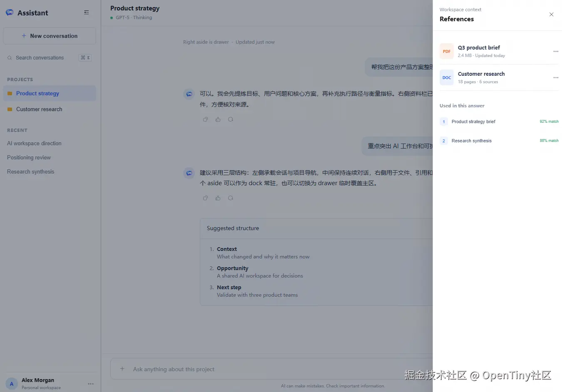Close the References drawer
This screenshot has height=392, width=562.
pyautogui.click(x=551, y=15)
